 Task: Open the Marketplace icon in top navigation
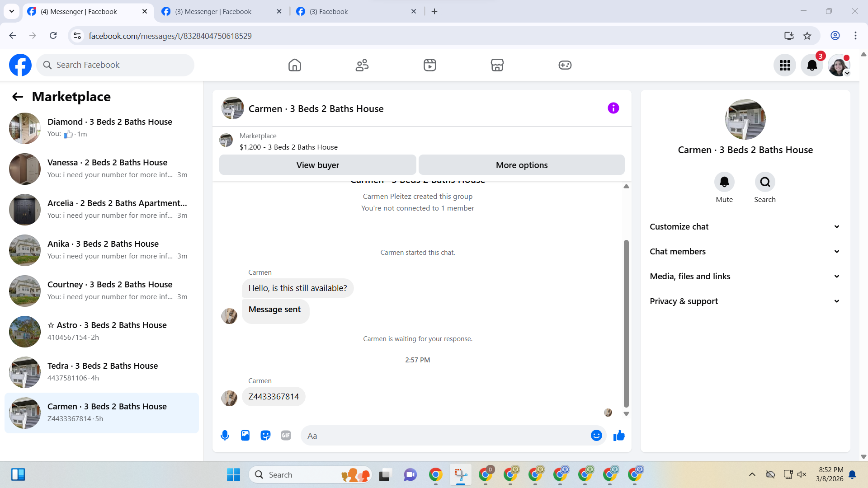(x=497, y=65)
